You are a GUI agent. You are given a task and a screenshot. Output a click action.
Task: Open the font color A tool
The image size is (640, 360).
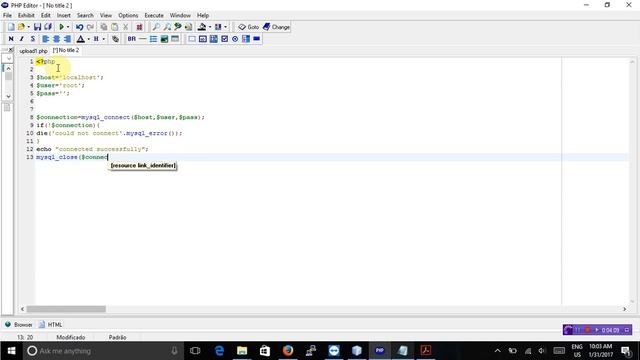[80, 39]
